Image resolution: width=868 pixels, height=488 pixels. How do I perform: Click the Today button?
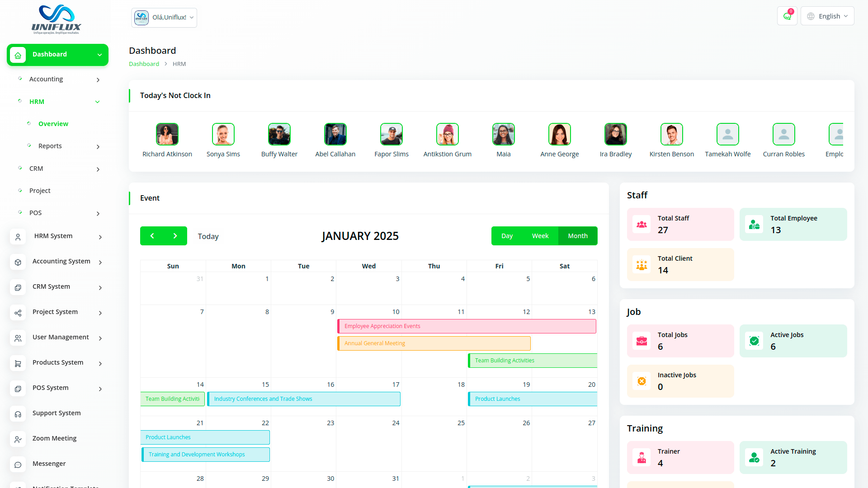point(208,236)
